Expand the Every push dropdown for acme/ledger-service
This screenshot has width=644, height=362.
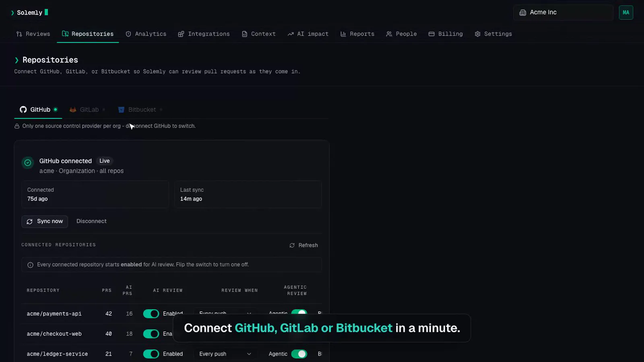click(225, 354)
